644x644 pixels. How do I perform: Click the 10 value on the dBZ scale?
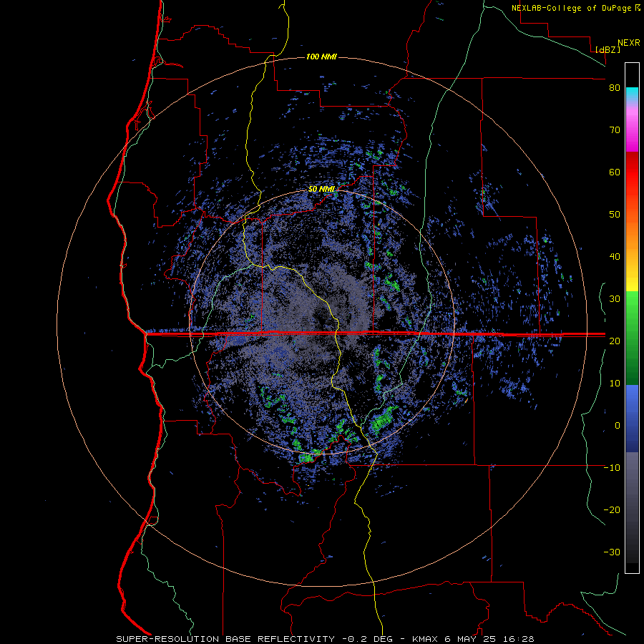tap(615, 384)
